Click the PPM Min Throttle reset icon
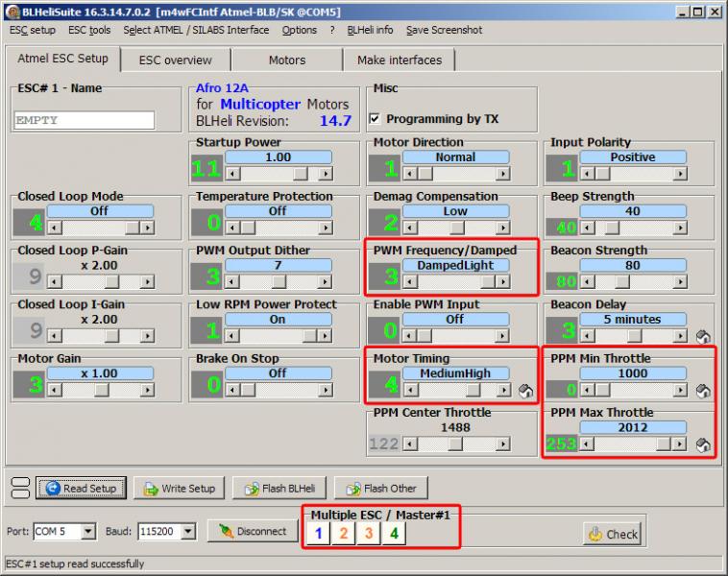The image size is (728, 576). (703, 392)
